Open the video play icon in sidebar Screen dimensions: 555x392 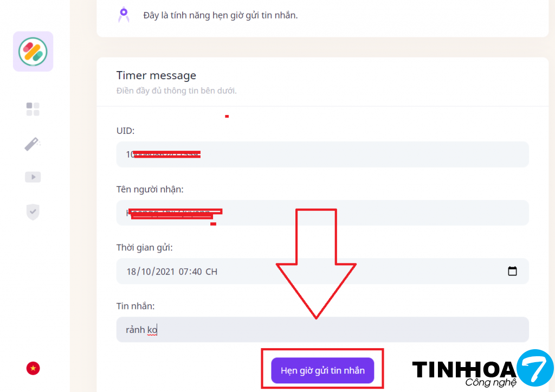pos(33,177)
